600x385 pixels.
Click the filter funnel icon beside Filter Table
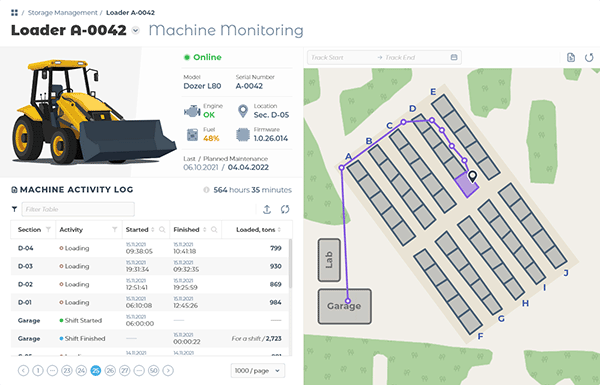[x=15, y=209]
